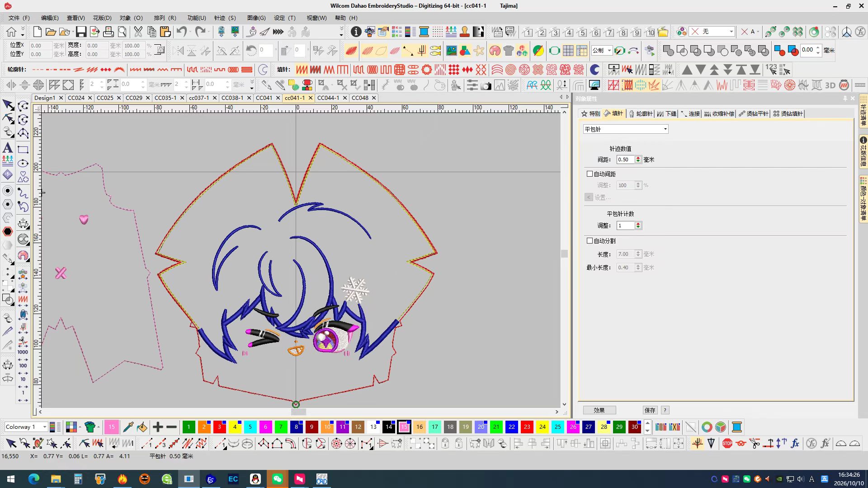Screen dimensions: 868x488
Task: Select color swatch 8 in palette
Action: coord(296,427)
